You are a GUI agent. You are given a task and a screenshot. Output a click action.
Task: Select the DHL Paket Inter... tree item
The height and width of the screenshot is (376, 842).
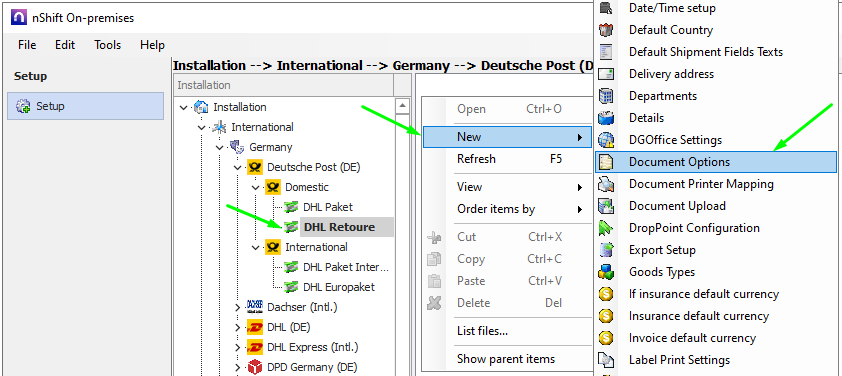point(346,267)
